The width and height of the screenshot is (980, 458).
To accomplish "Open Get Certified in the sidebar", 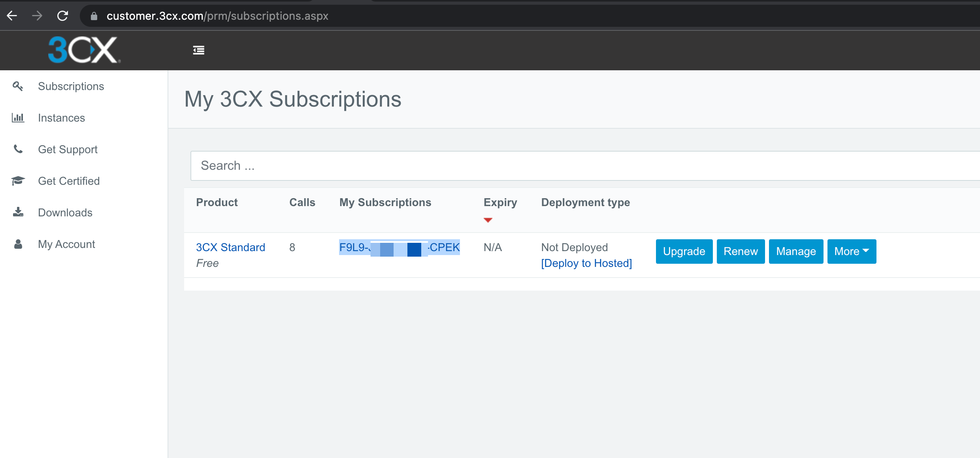I will coord(69,181).
